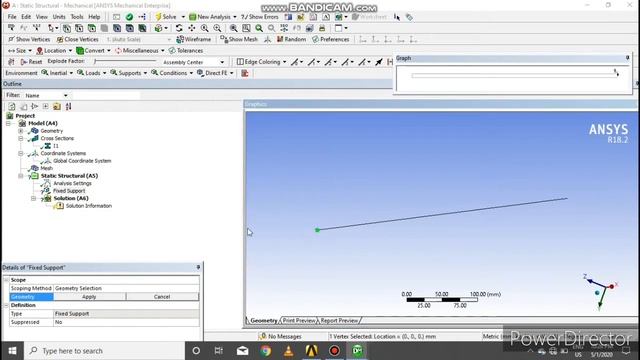The image size is (640, 360).
Task: Open Chrome from the taskbar
Action: (x=266, y=351)
